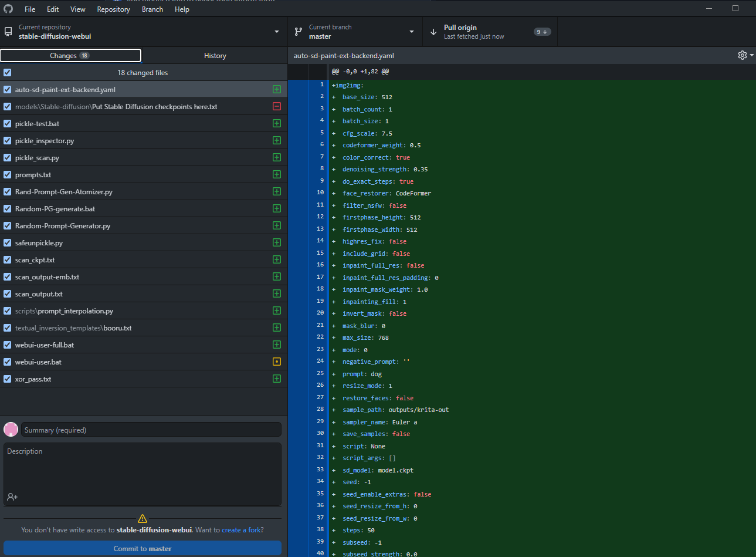Click added status icon for scan_ckpt.txt

[277, 260]
